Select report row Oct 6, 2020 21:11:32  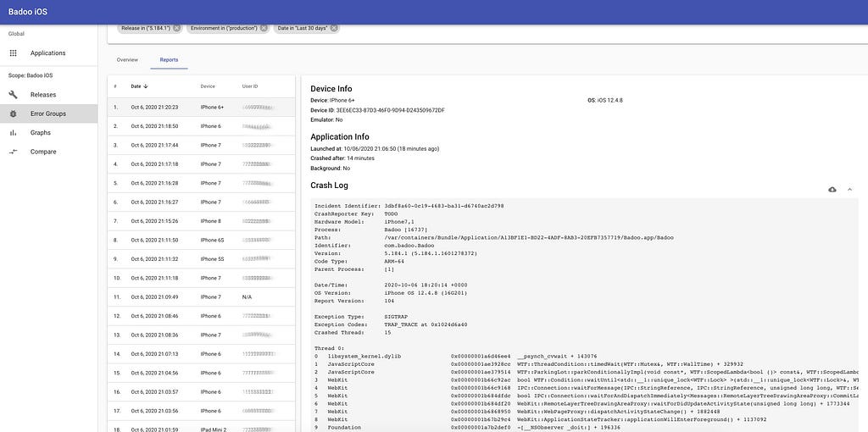pos(201,259)
